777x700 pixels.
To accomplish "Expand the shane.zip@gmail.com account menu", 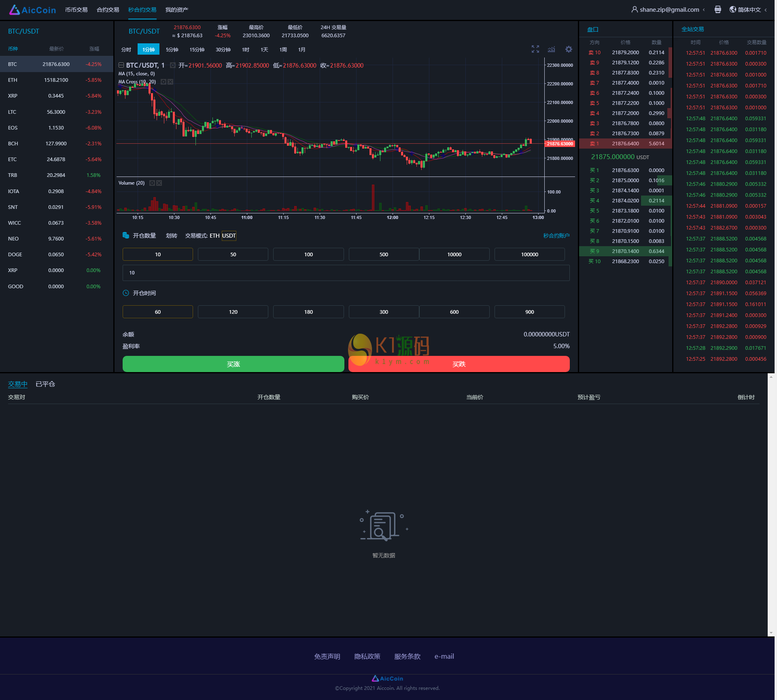I will [669, 10].
